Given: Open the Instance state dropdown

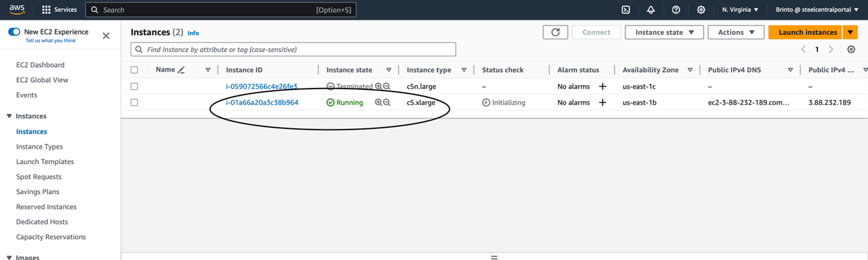Looking at the screenshot, I should click(664, 32).
